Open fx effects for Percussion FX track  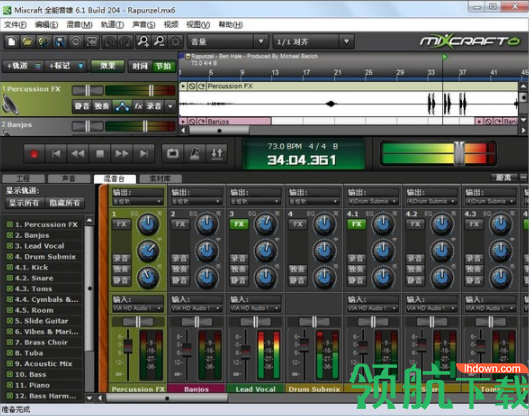point(138,107)
